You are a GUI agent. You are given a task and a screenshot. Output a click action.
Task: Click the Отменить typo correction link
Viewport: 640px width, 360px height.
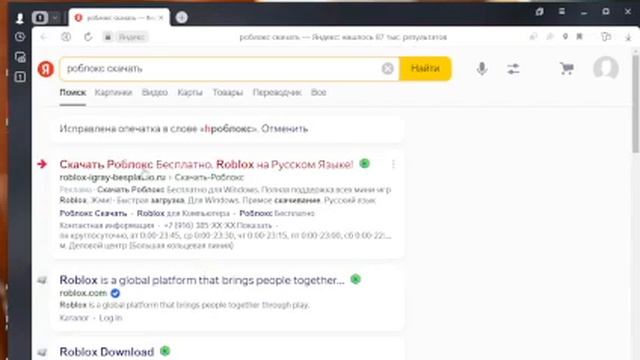pos(284,129)
